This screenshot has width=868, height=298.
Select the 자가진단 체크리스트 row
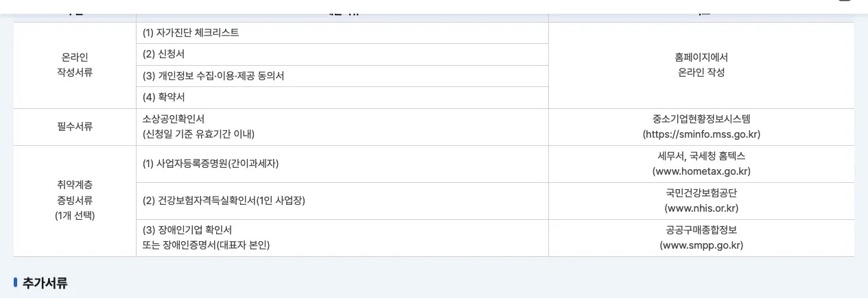[x=342, y=33]
